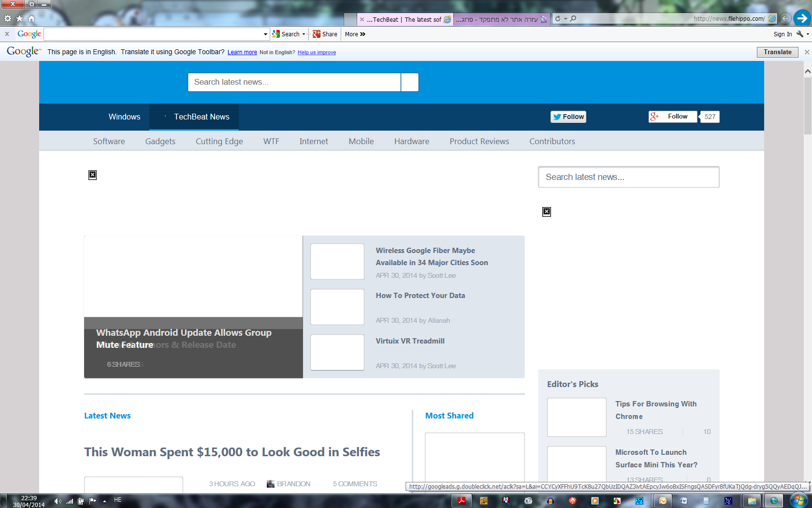
Task: Open Windows section in site navigation
Action: click(x=124, y=117)
